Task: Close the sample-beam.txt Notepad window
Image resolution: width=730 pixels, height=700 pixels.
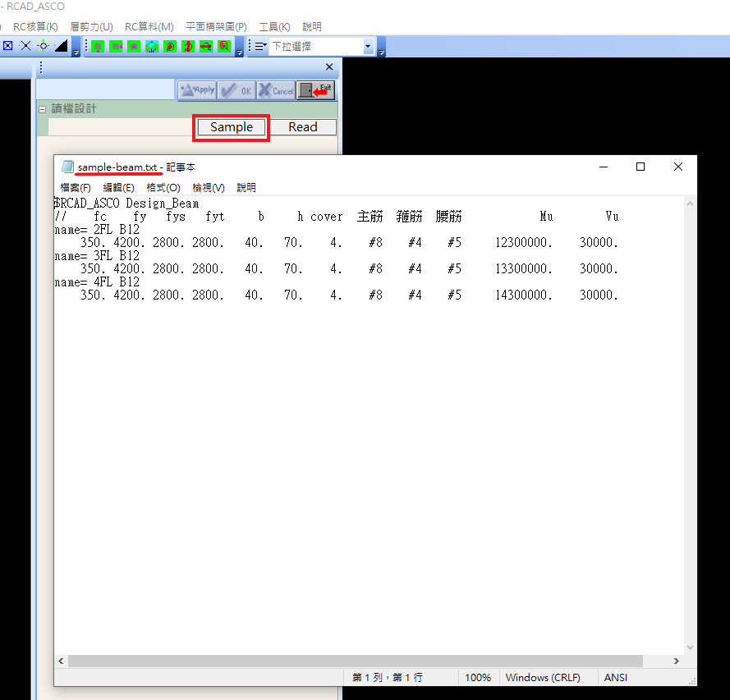Action: [678, 167]
